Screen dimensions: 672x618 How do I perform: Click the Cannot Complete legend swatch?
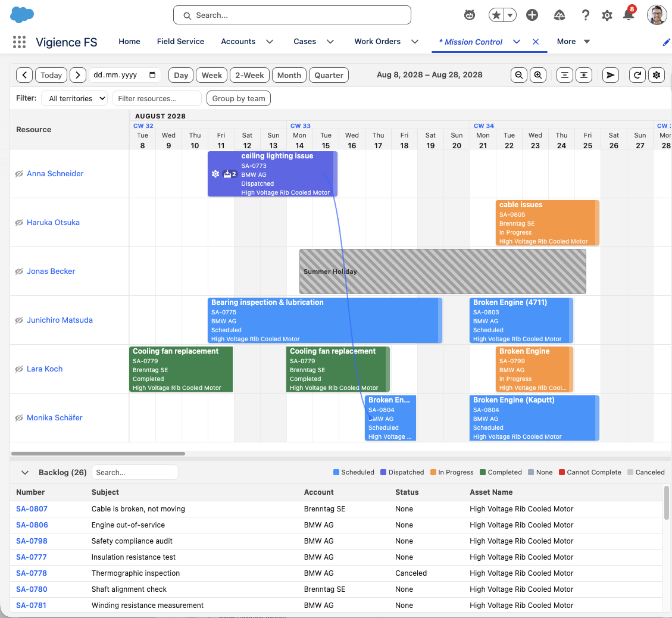tap(562, 472)
